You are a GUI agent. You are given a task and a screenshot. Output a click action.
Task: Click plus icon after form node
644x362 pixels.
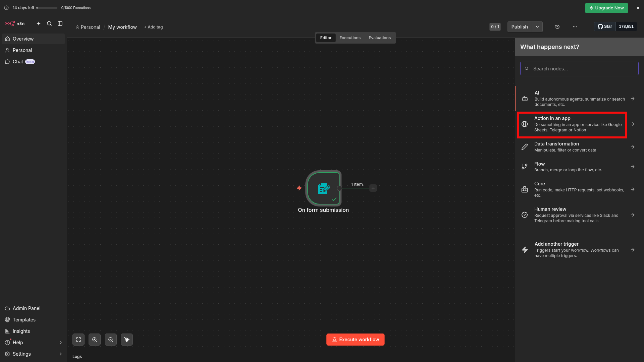coord(373,188)
